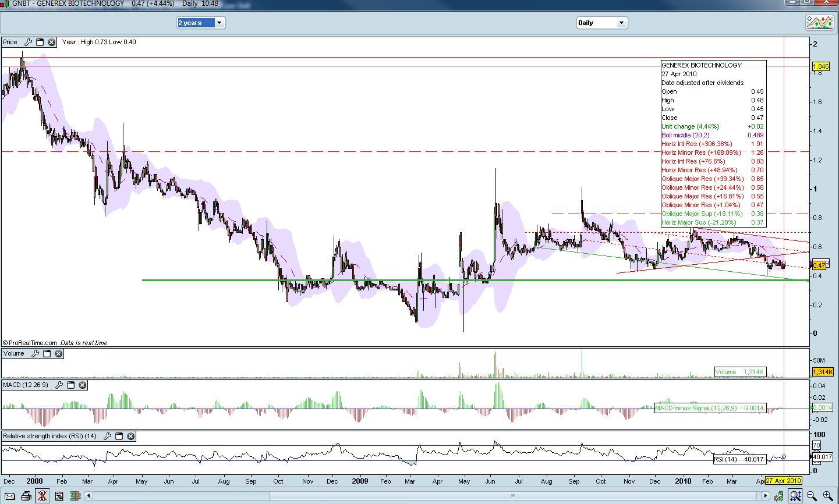Click the Volume 1,314K readout box

pos(741,372)
